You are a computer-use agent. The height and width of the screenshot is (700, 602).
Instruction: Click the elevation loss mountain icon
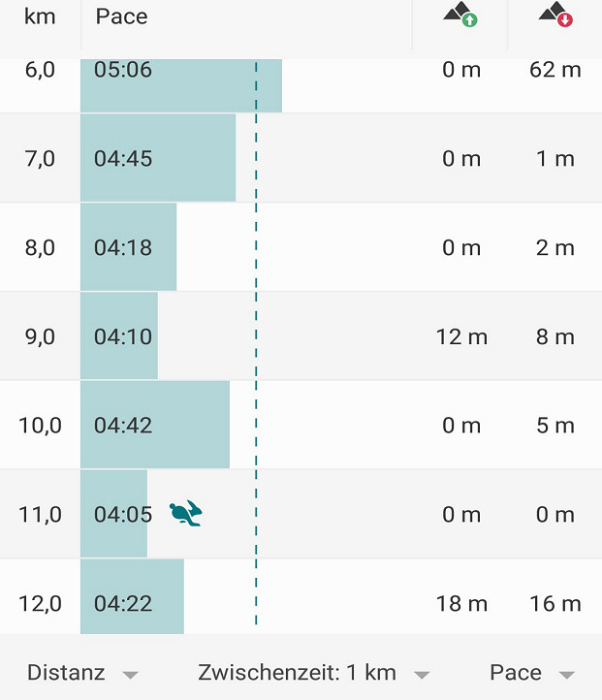click(x=555, y=16)
